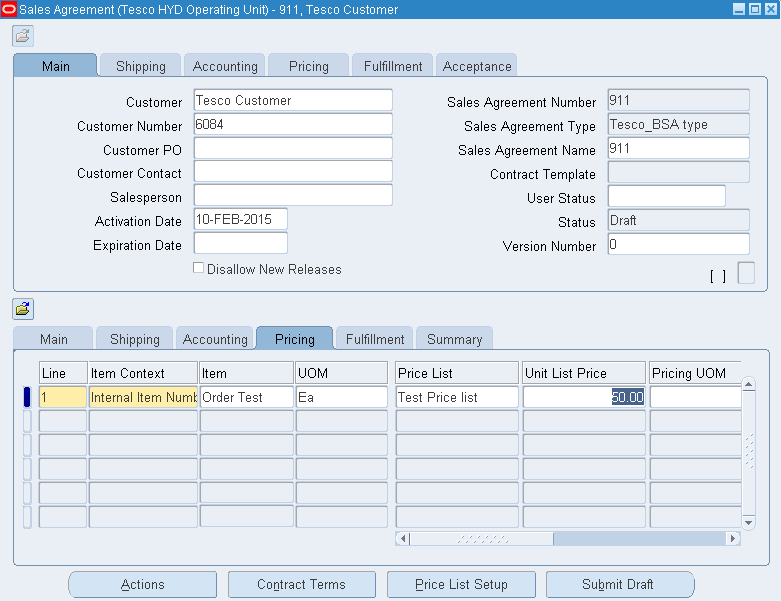Focus the User Status field

click(666, 196)
